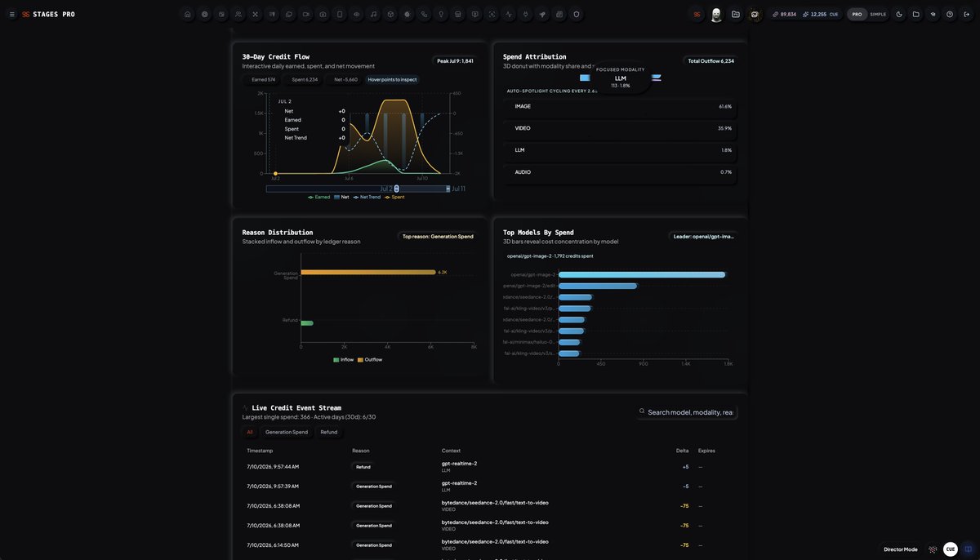The image size is (980, 560).
Task: Click the openai/gpt-image-2 top bar in chart
Action: point(641,274)
